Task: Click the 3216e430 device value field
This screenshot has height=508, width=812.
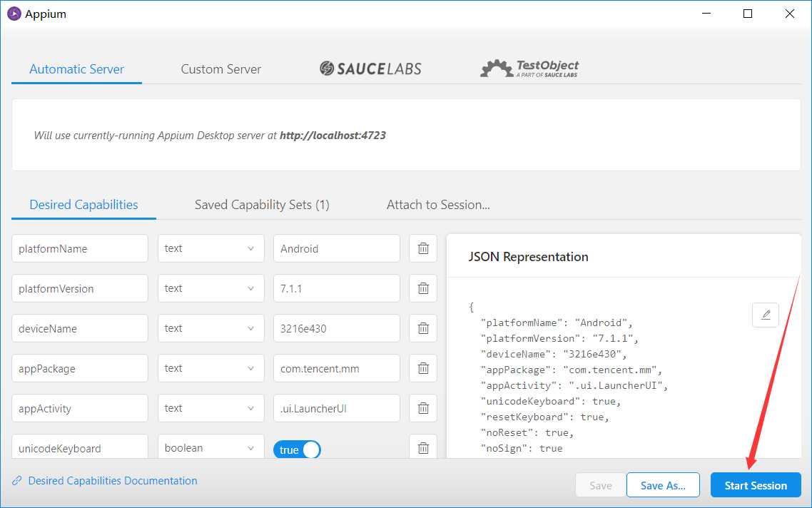Action: click(337, 328)
